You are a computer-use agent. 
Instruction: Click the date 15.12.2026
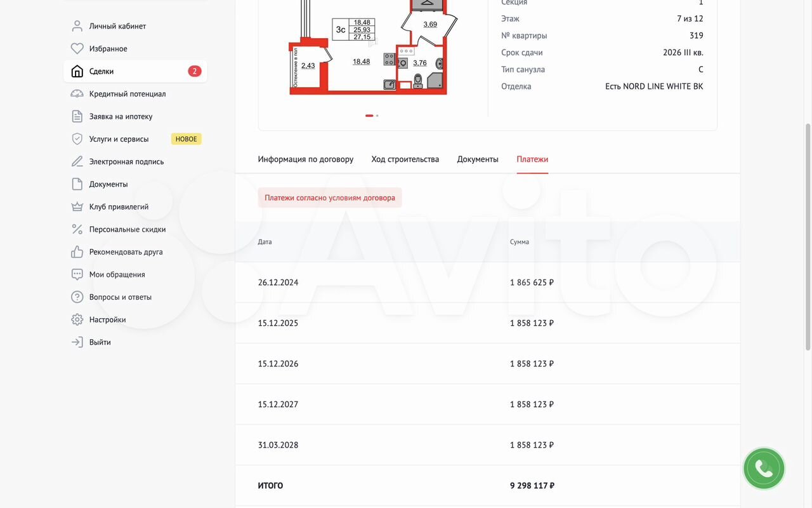coord(278,364)
